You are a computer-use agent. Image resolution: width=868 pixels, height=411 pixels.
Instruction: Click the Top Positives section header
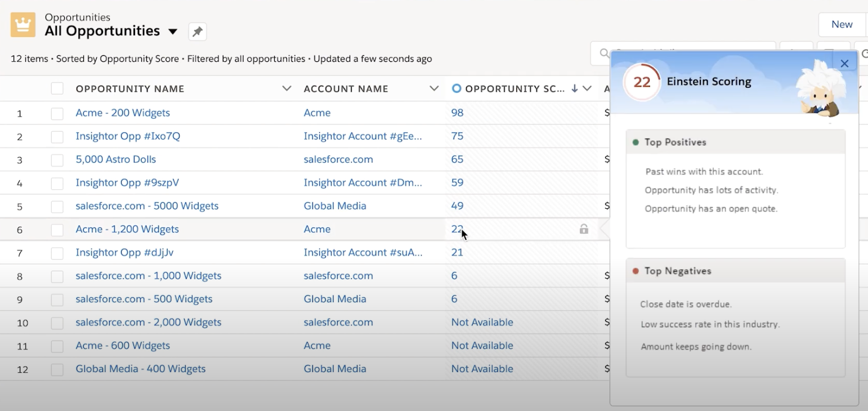click(x=735, y=142)
